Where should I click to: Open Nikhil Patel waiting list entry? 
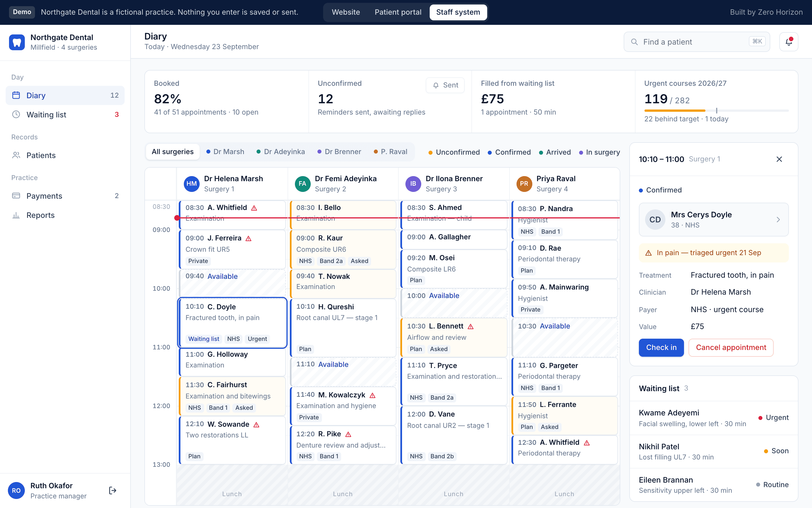tap(713, 452)
